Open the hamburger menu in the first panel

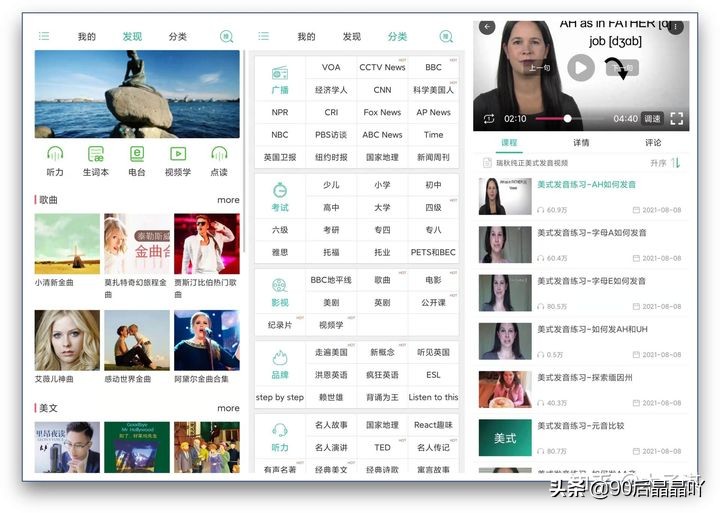pyautogui.click(x=44, y=36)
